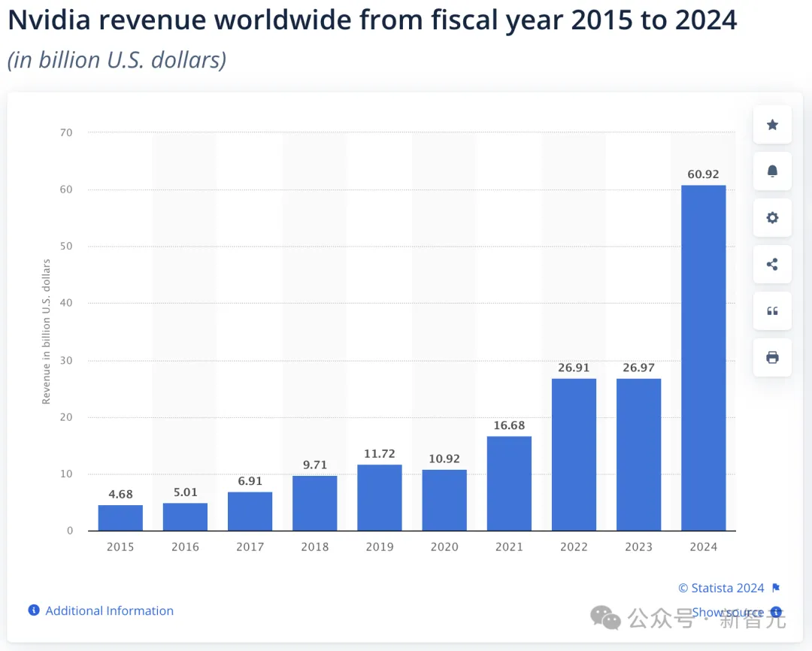Click the info icon beside Additional Information

(x=34, y=610)
